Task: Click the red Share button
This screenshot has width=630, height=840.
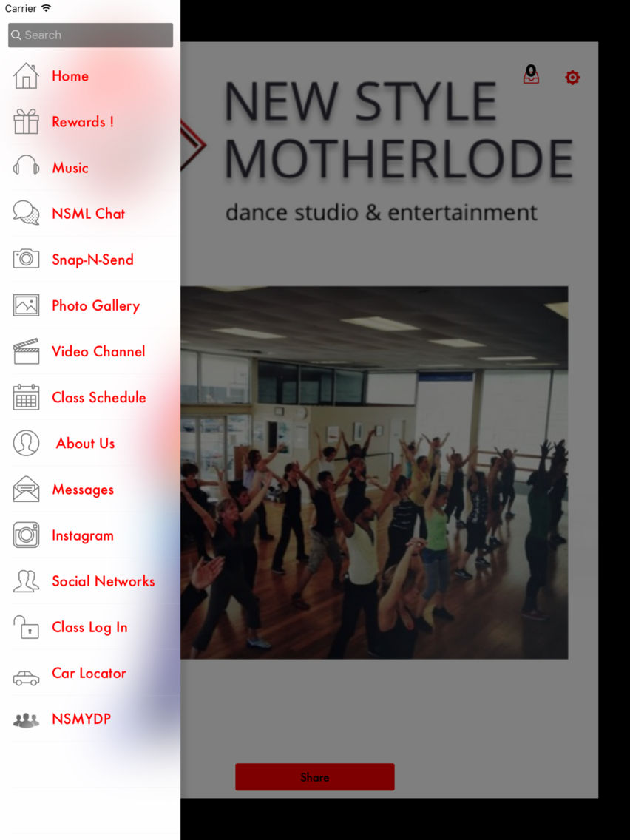Action: [315, 777]
